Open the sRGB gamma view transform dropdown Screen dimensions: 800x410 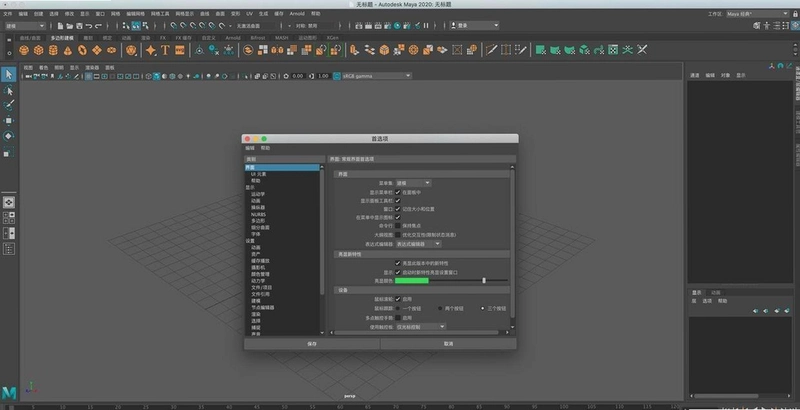pyautogui.click(x=377, y=76)
